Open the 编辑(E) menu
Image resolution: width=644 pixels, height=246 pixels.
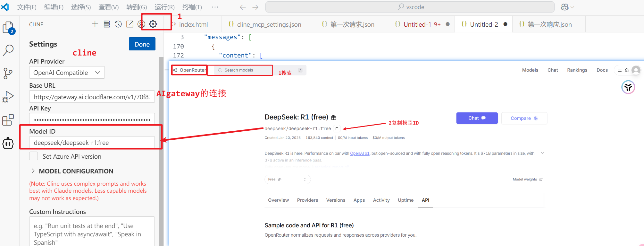54,7
